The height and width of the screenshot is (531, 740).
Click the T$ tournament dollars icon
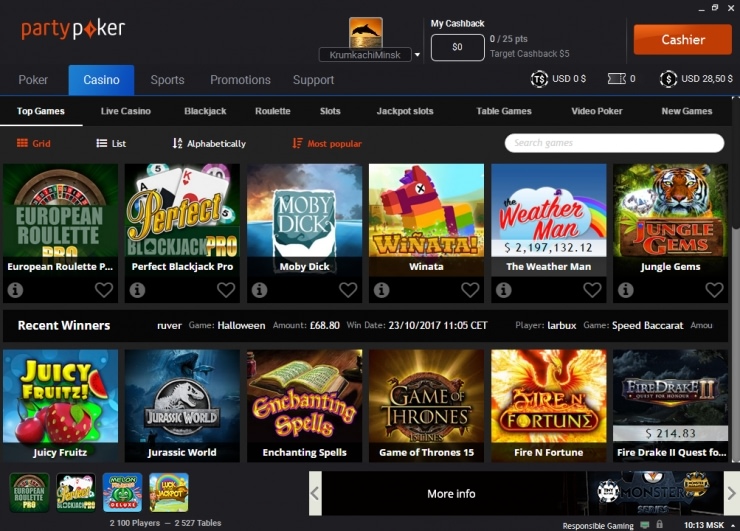pos(540,79)
